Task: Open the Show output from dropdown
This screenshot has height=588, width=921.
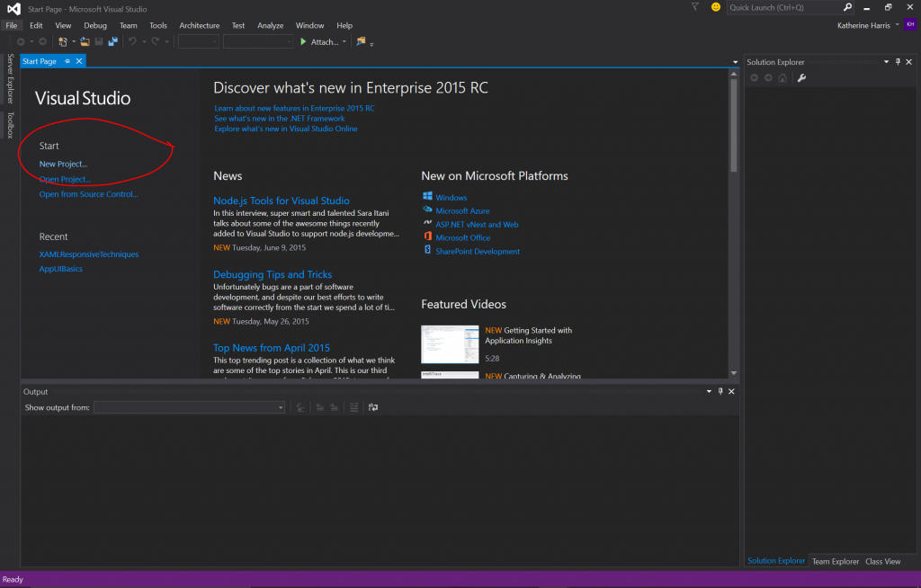Action: pos(189,407)
